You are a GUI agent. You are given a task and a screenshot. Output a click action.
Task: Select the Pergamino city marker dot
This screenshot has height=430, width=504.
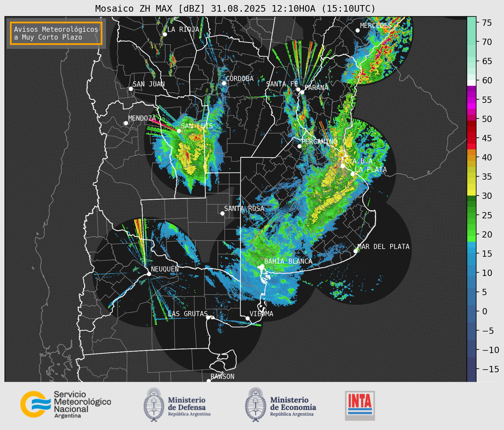click(299, 146)
